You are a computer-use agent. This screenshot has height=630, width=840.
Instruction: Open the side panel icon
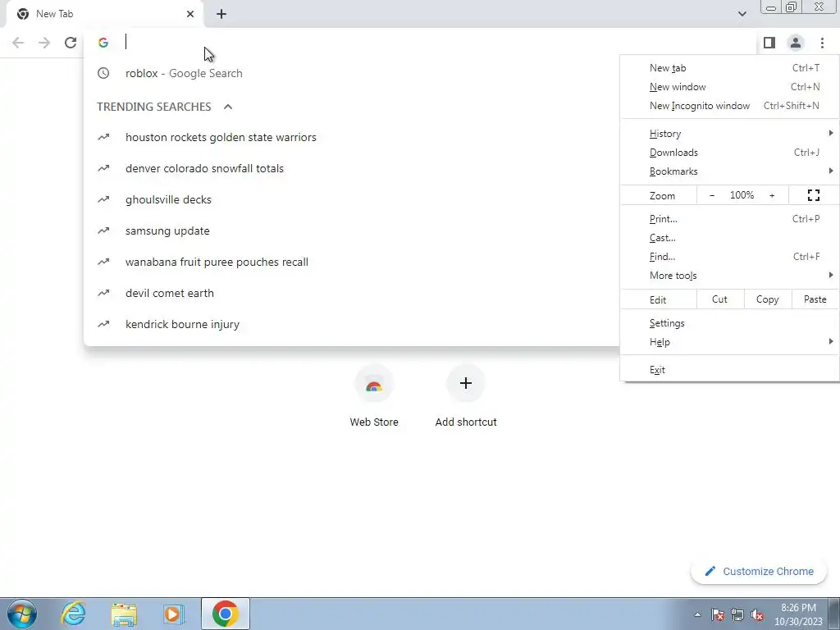[x=769, y=43]
